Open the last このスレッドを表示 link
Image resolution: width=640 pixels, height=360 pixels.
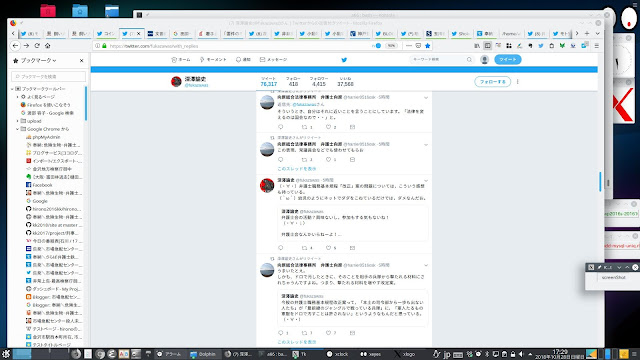297,342
